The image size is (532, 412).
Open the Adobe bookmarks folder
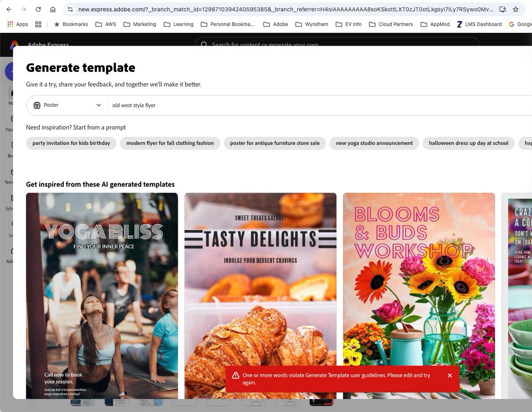click(275, 24)
